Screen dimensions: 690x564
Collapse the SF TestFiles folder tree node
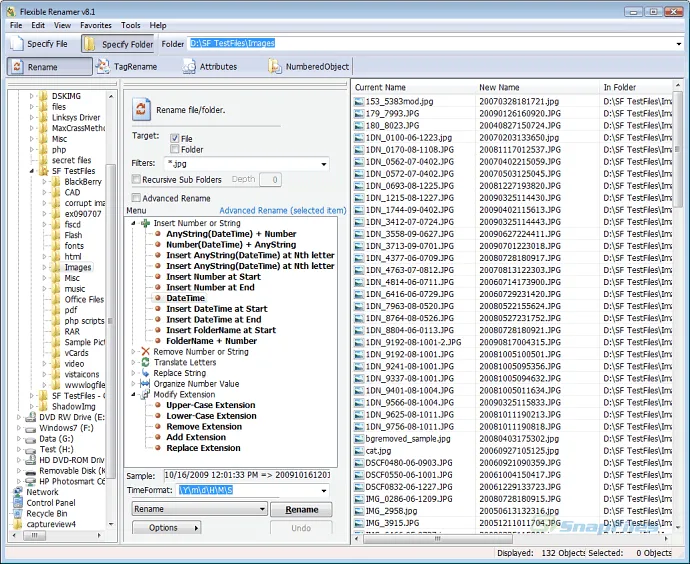[x=32, y=171]
